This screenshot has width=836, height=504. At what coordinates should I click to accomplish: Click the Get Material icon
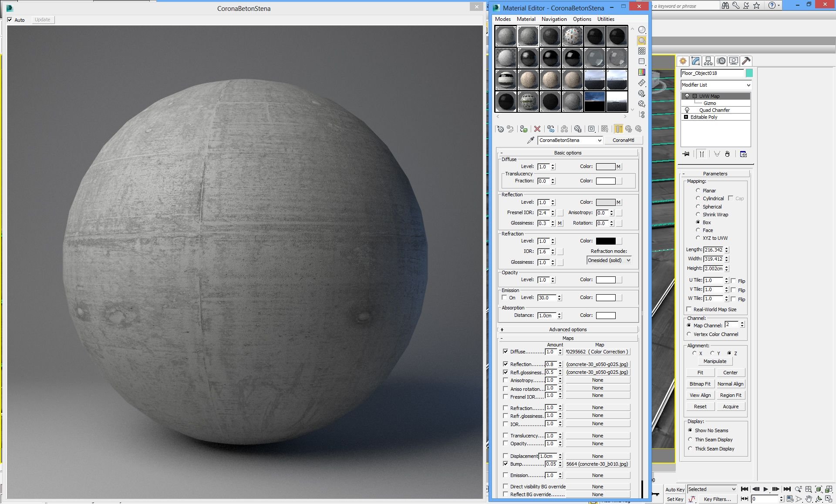tap(500, 129)
